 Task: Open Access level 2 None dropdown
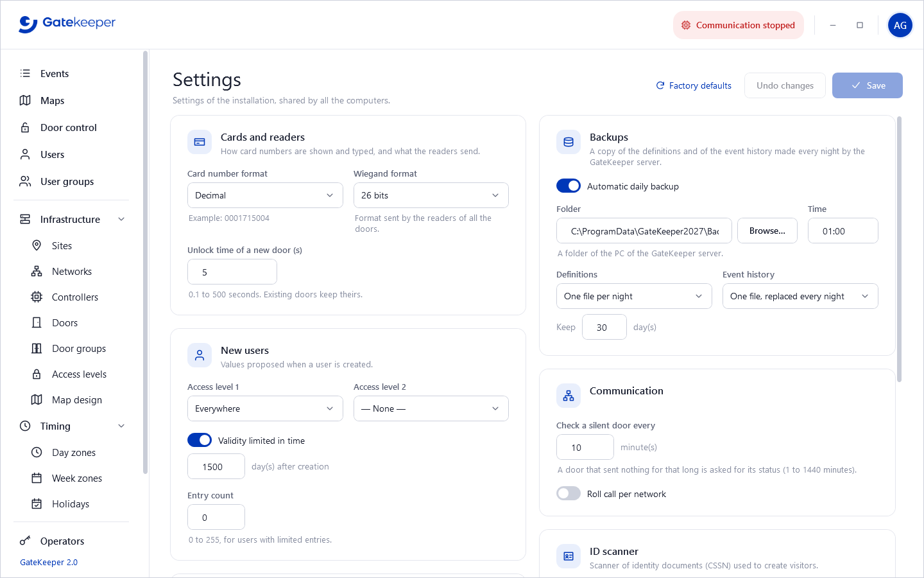431,408
